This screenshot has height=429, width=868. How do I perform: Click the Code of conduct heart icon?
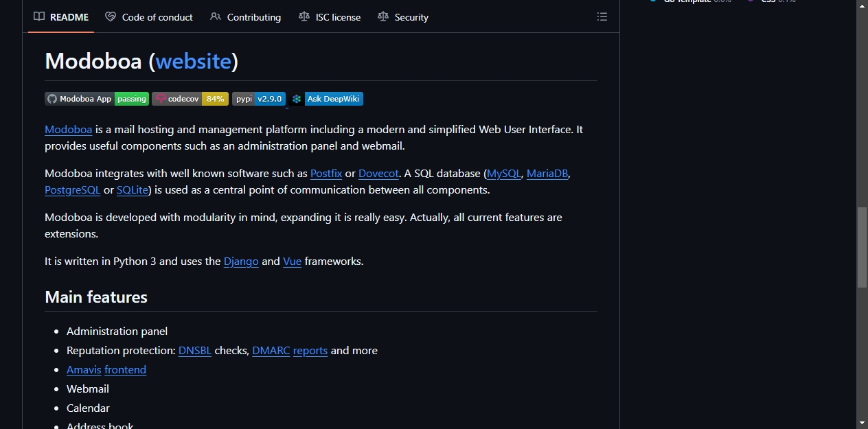click(x=111, y=16)
